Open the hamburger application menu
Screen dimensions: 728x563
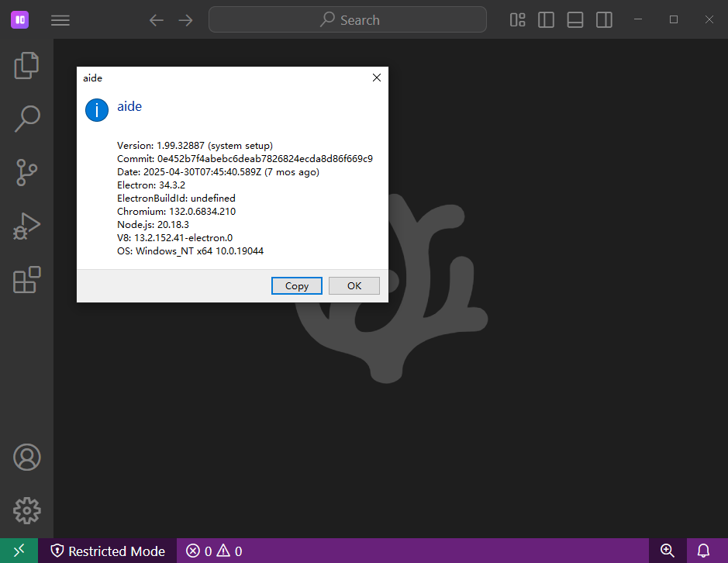pyautogui.click(x=60, y=20)
